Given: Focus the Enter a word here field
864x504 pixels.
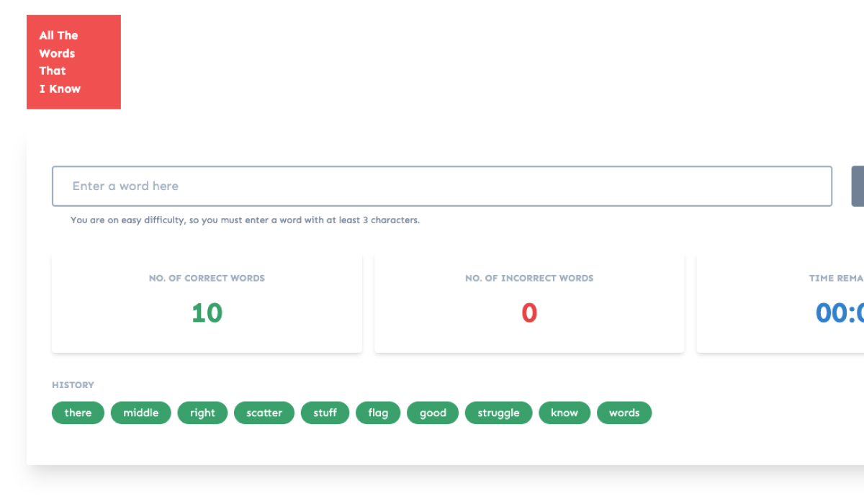Looking at the screenshot, I should (x=441, y=186).
